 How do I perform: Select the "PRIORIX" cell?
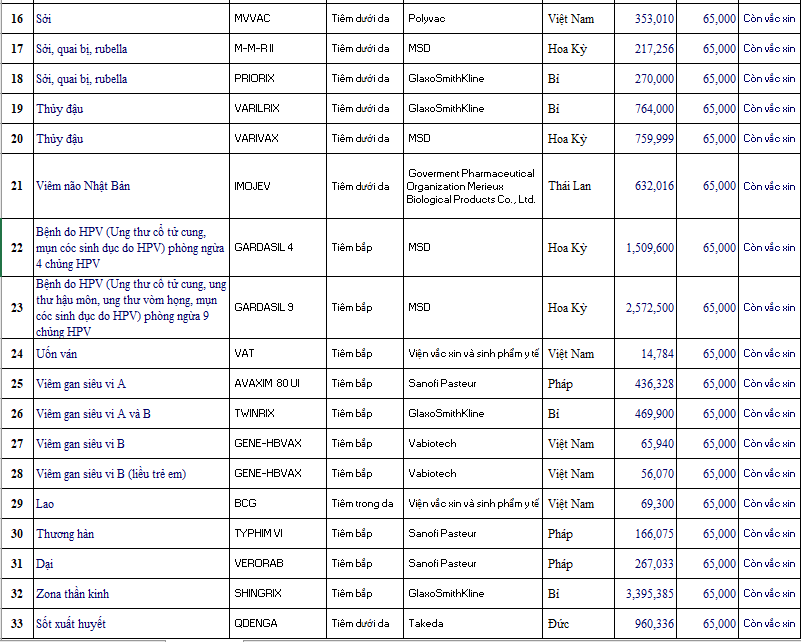pyautogui.click(x=278, y=79)
